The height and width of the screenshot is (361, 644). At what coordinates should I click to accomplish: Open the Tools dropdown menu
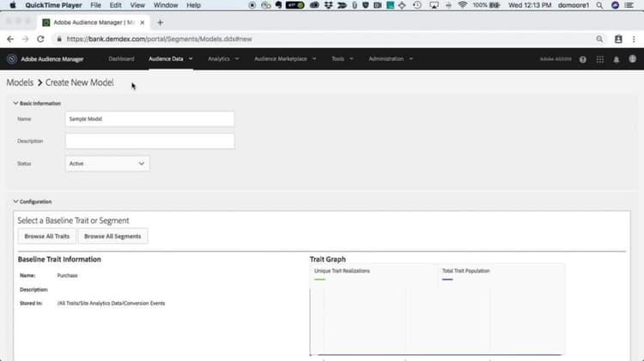342,59
